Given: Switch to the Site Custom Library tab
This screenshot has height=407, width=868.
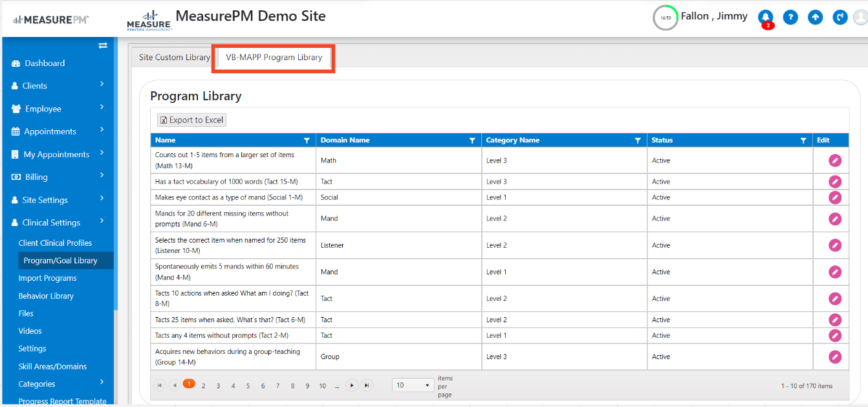Looking at the screenshot, I should pyautogui.click(x=174, y=57).
